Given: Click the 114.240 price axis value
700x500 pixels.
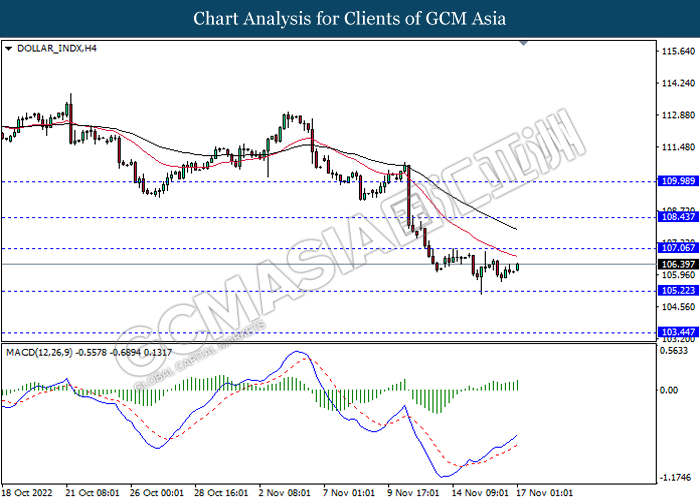Looking at the screenshot, I should pos(678,83).
